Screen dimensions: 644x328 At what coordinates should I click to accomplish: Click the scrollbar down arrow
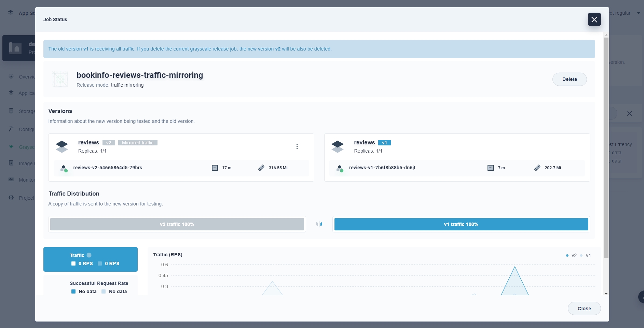coord(606,294)
